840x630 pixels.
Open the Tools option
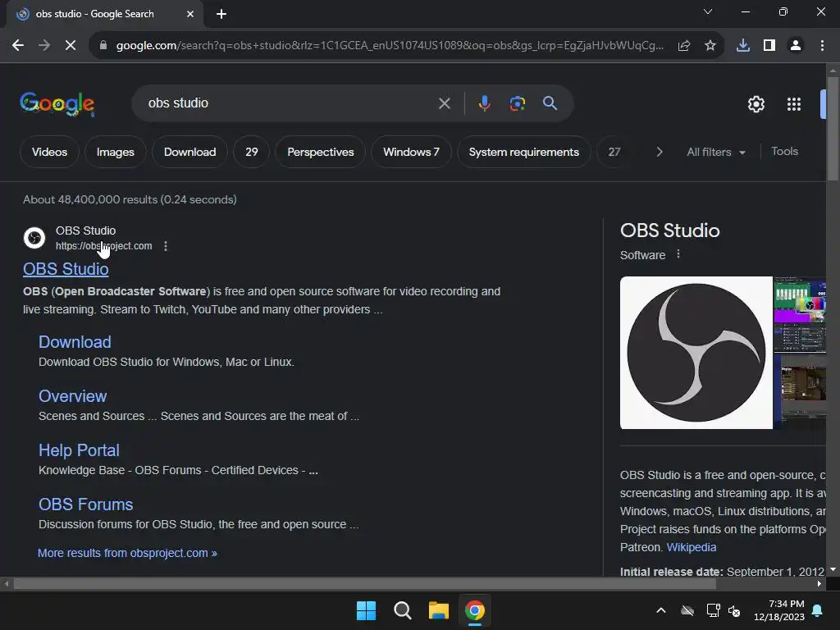coord(784,152)
